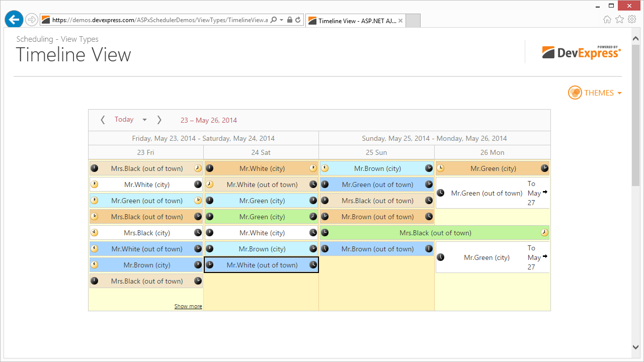Select orange Mr.Green (city) appointment on Monday
The image size is (644, 362).
click(x=493, y=168)
